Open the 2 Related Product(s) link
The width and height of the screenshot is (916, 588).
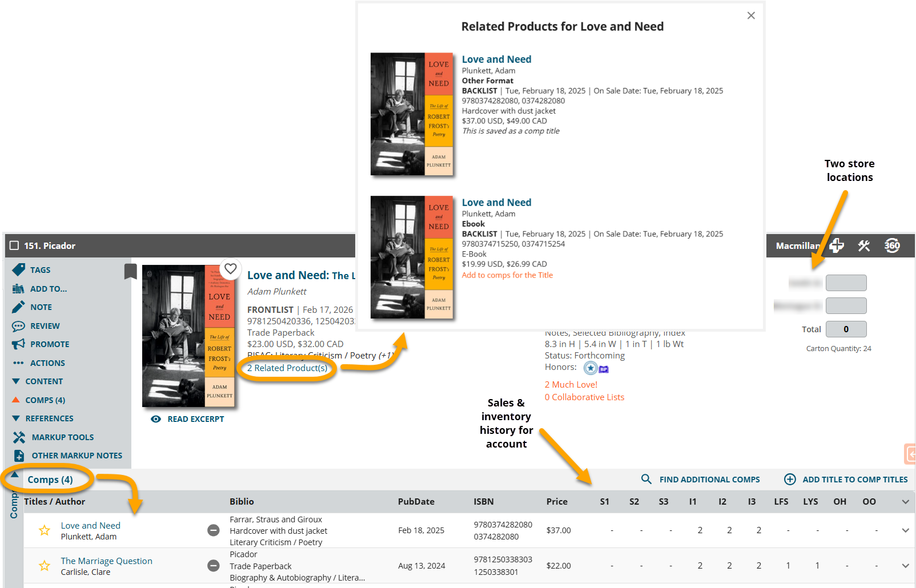pyautogui.click(x=287, y=368)
